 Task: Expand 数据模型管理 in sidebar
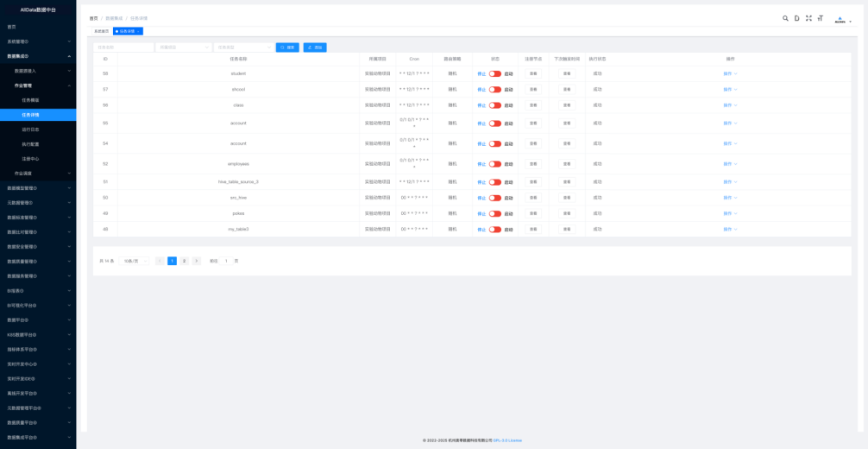point(38,188)
